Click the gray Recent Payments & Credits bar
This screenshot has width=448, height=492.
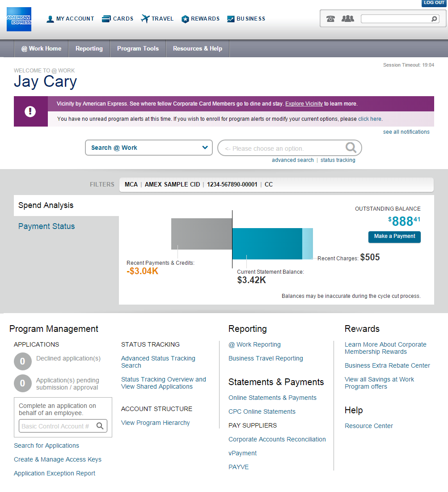coord(201,234)
